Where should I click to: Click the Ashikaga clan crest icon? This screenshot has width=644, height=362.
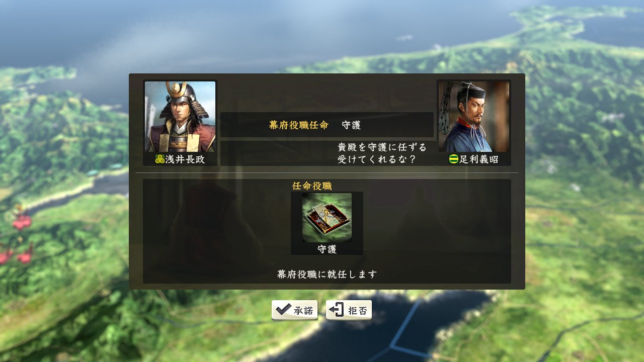[x=454, y=159]
